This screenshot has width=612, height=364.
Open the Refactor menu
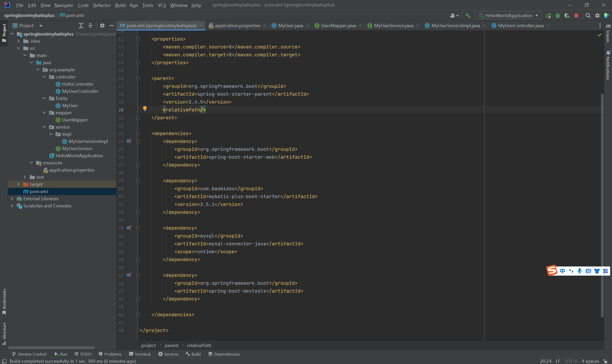pyautogui.click(x=102, y=5)
